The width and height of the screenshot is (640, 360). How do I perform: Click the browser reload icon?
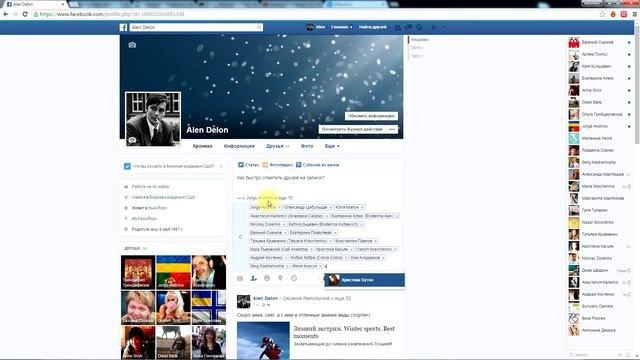[x=25, y=14]
